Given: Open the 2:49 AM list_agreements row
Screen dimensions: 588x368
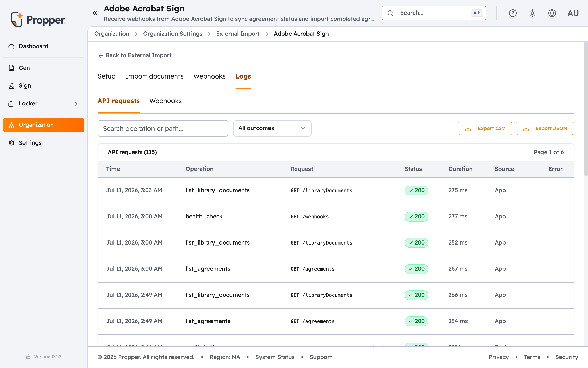Looking at the screenshot, I should point(336,321).
